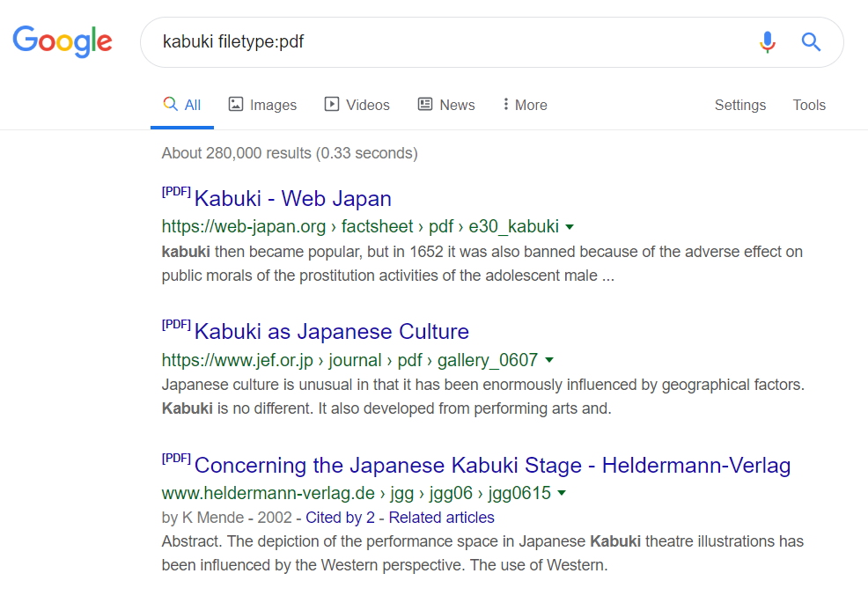The image size is (868, 603).
Task: Click the Cited by 2 link
Action: click(340, 518)
